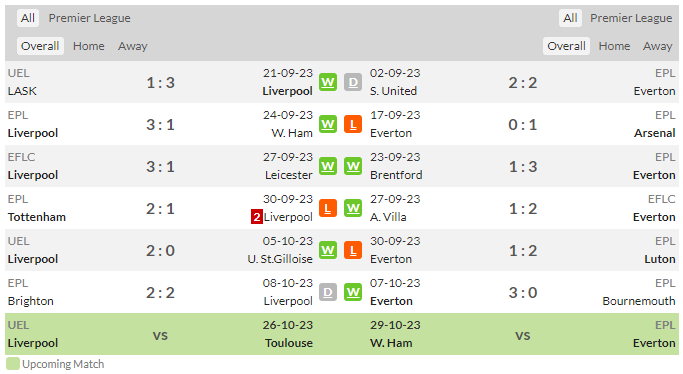The width and height of the screenshot is (683, 374).
Task: Click the W badge for LASK vs Liverpool
Action: (x=328, y=82)
